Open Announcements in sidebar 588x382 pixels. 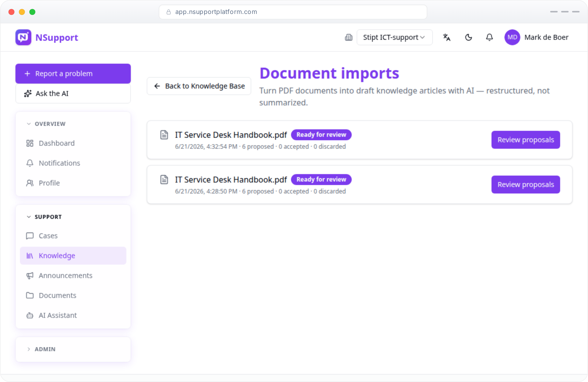point(73,276)
